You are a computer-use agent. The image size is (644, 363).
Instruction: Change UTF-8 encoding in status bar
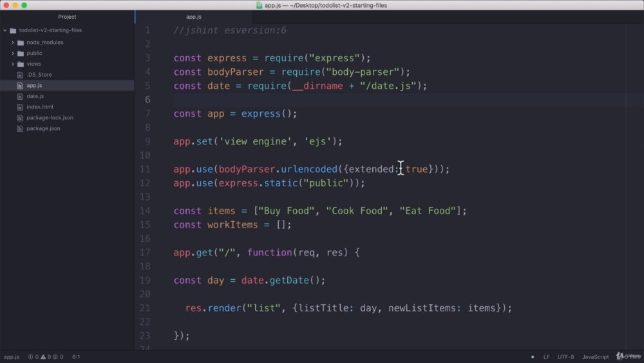click(x=565, y=357)
